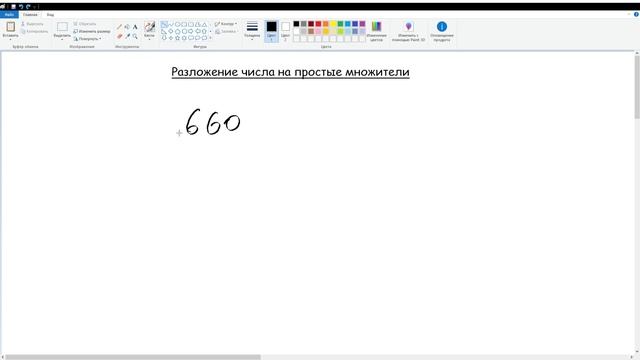Click the Crop button

tap(84, 24)
